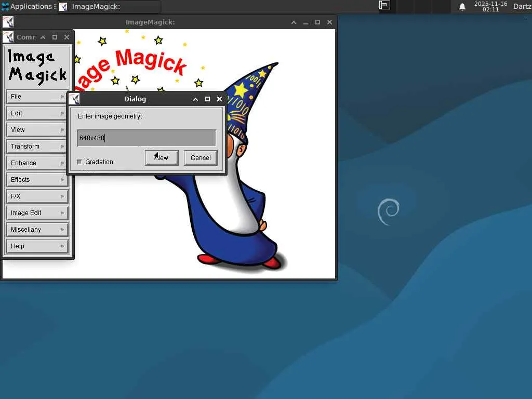This screenshot has height=399, width=532.
Task: Expand the View submenu arrow
Action: [62, 130]
